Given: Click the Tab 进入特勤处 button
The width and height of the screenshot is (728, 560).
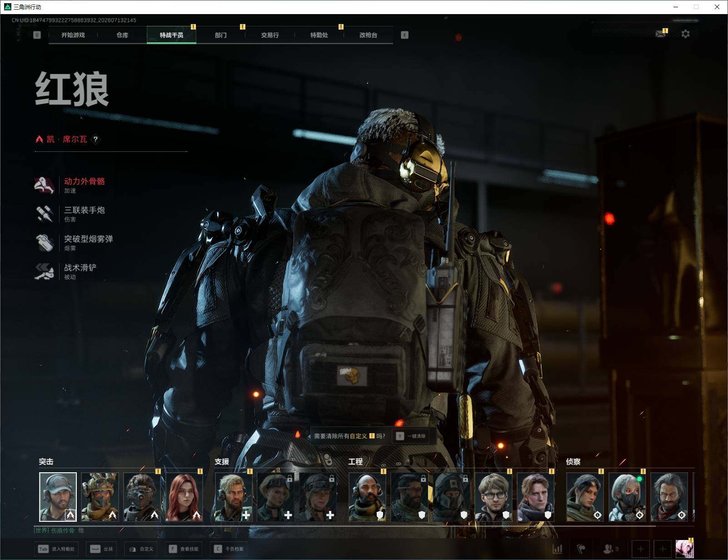Looking at the screenshot, I should [57, 549].
